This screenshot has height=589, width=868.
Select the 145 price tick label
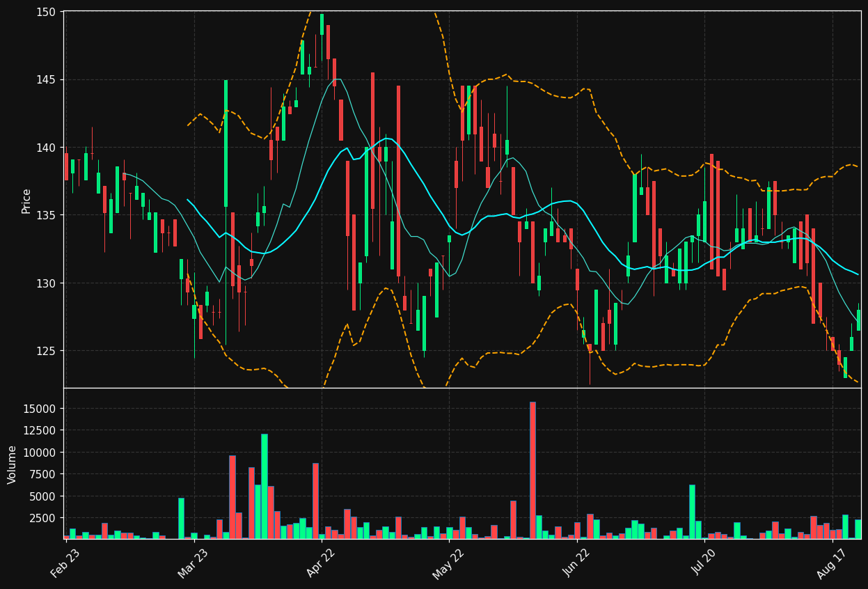(x=47, y=80)
